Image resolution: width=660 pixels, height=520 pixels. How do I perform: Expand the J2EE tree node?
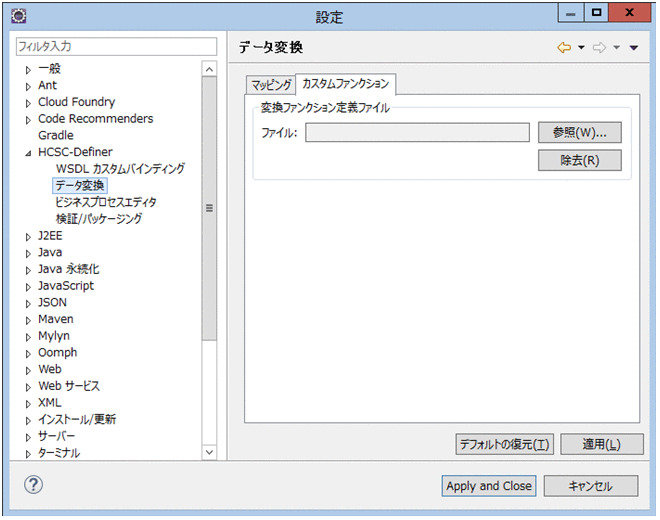point(28,237)
